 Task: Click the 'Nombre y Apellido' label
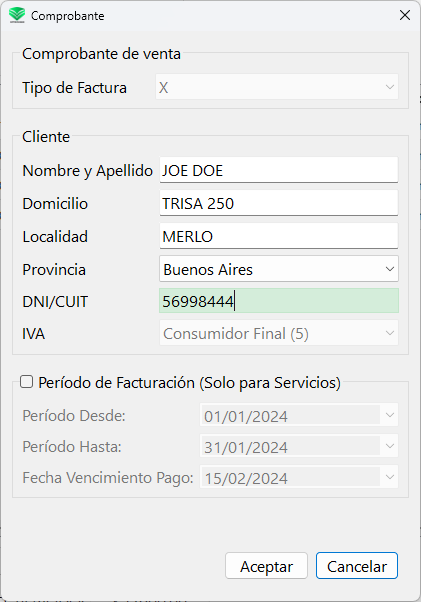(x=88, y=171)
